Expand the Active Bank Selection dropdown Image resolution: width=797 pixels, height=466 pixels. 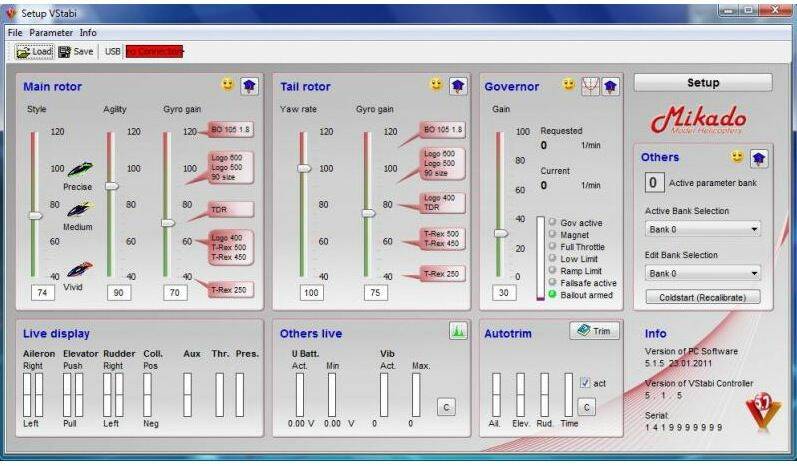tap(701, 229)
